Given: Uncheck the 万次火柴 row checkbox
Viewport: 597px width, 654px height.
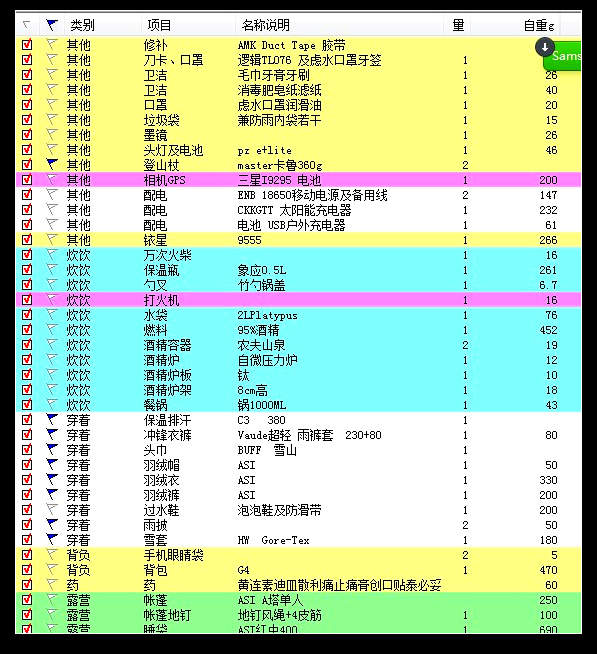Looking at the screenshot, I should [27, 255].
